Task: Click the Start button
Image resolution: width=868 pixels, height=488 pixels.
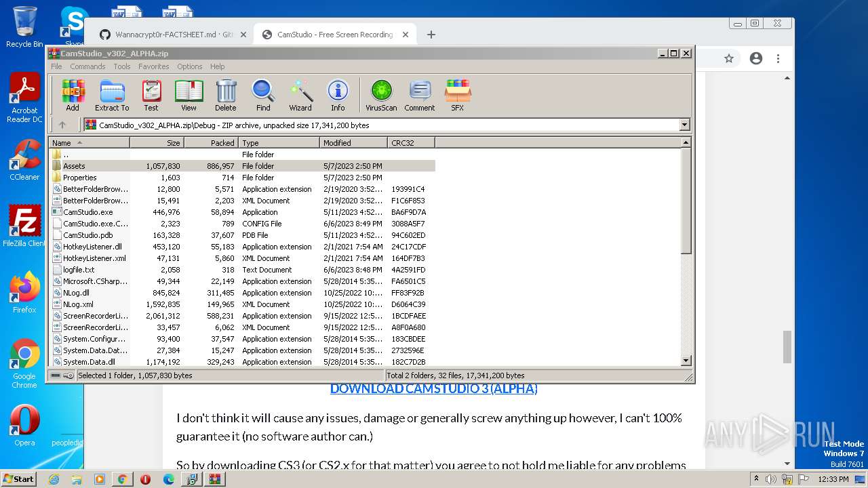Action: coord(19,479)
